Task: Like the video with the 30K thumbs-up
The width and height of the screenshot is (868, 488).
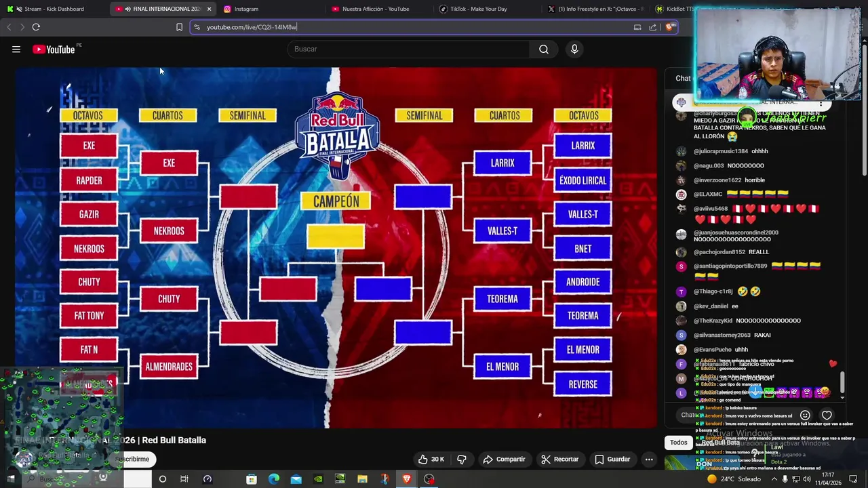Action: tap(431, 459)
